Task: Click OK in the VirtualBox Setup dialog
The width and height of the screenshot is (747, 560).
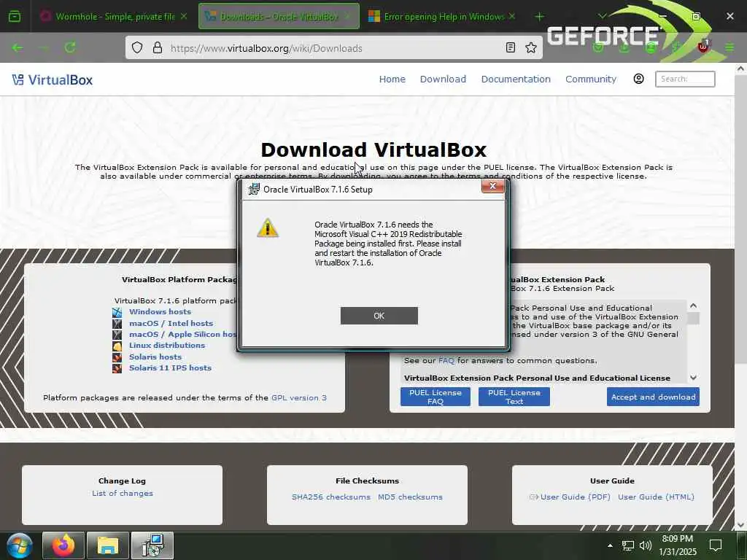Action: coord(379,316)
